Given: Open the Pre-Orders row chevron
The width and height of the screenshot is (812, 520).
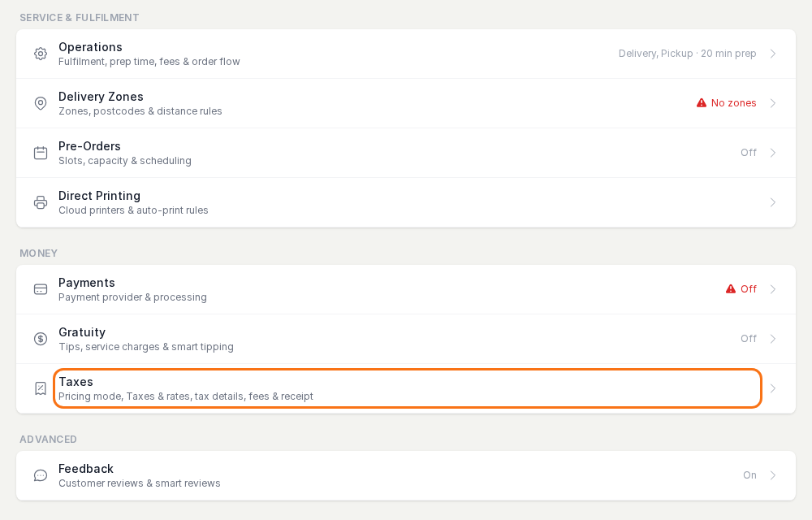Looking at the screenshot, I should pos(773,153).
